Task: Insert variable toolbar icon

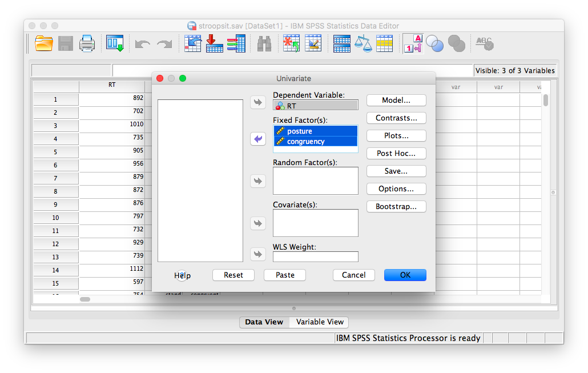Action: pos(313,43)
